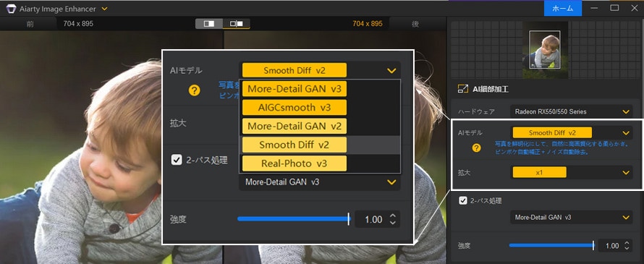Minimize the Aiarty window
Viewport: 644px width, 264px height.
pyautogui.click(x=594, y=8)
